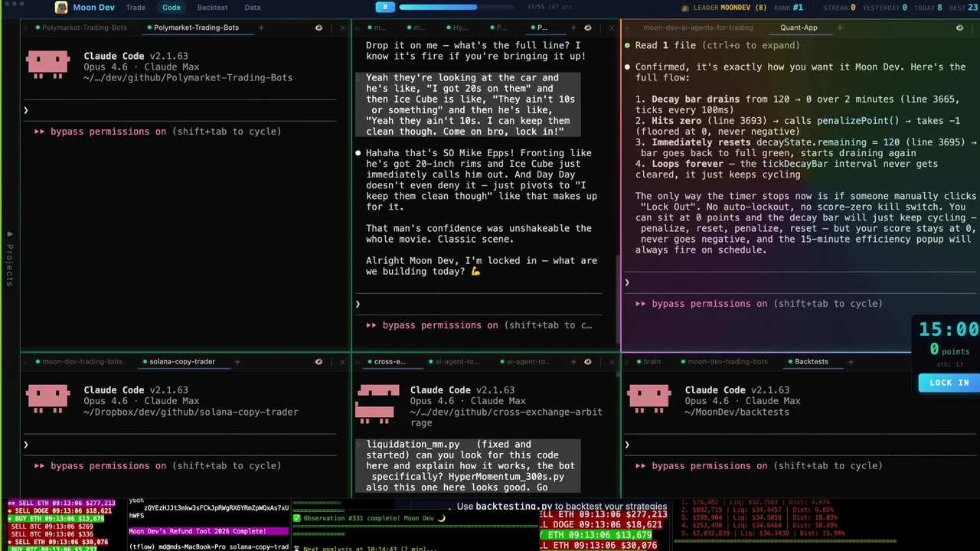This screenshot has height=551, width=980.
Task: Toggle eye icon in cross-exchange pane
Action: pos(588,361)
